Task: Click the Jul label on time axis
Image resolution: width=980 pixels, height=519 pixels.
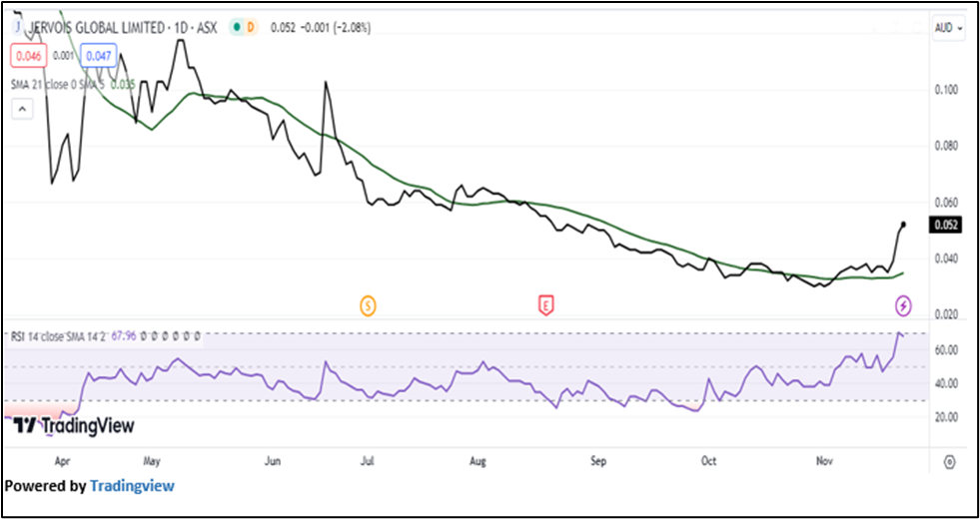Action: coord(368,462)
